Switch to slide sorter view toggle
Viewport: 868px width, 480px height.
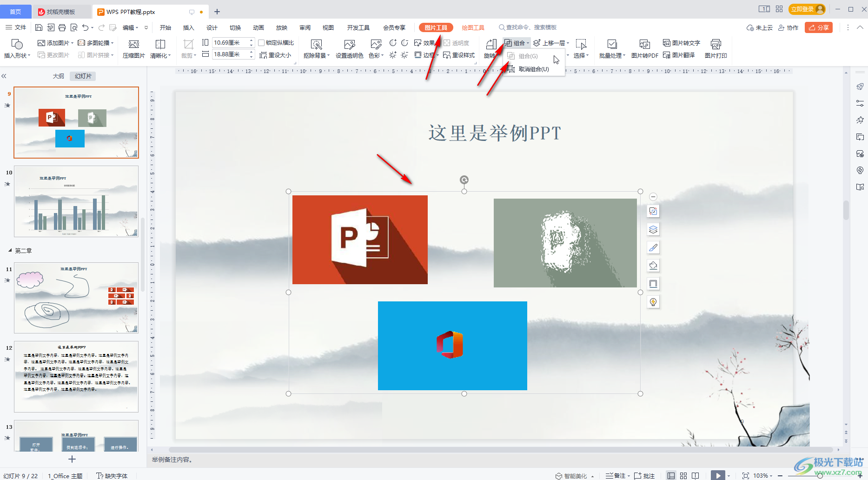click(x=683, y=475)
